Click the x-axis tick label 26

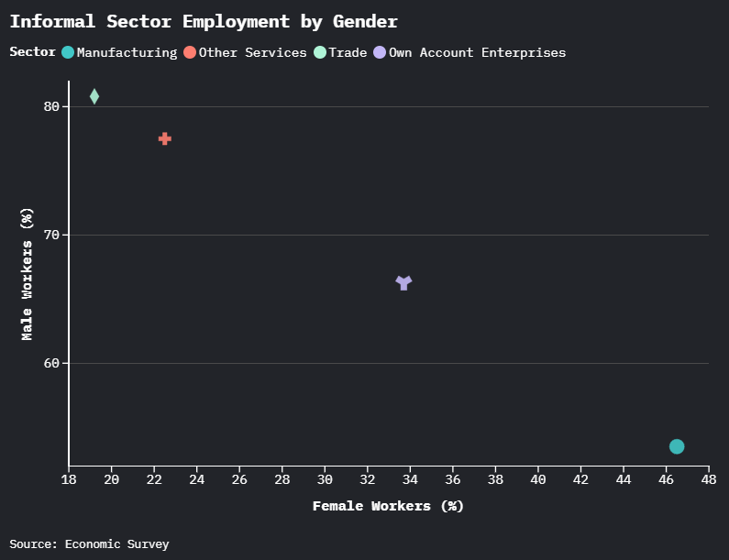[x=239, y=479]
